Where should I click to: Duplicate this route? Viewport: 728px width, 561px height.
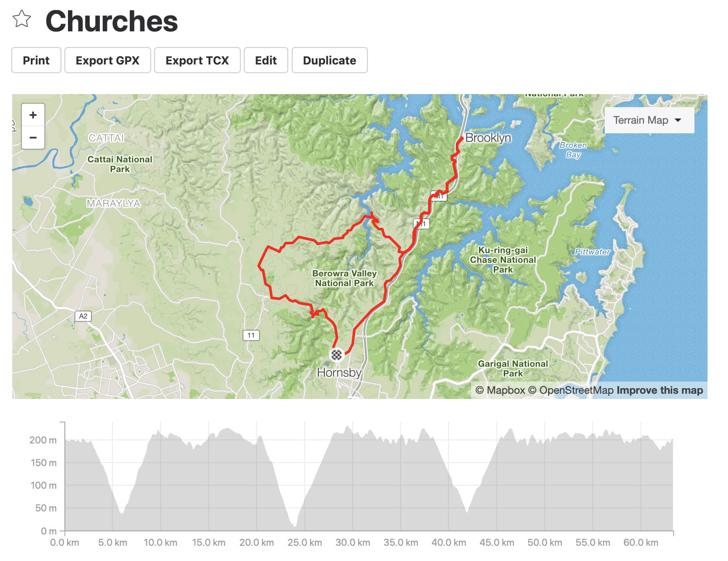[330, 60]
